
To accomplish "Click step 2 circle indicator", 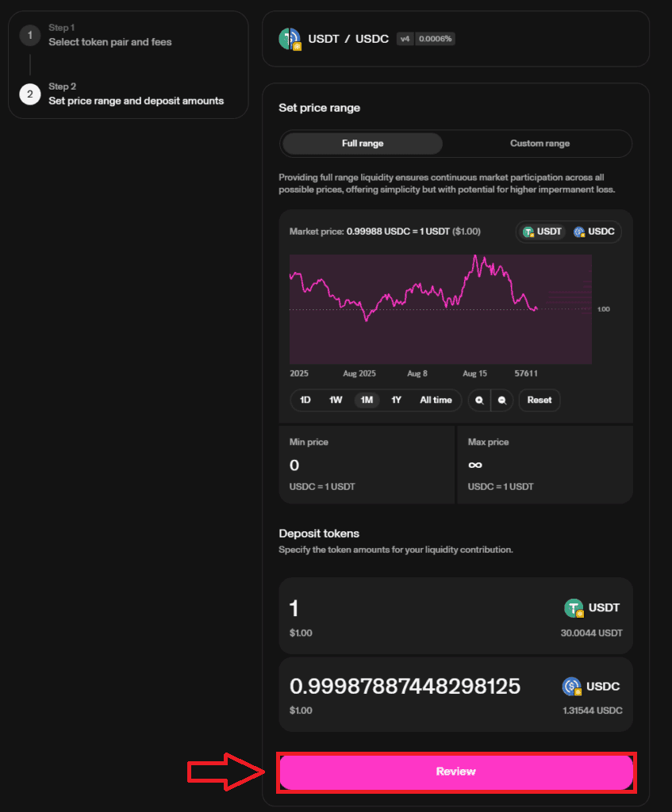I will click(30, 94).
